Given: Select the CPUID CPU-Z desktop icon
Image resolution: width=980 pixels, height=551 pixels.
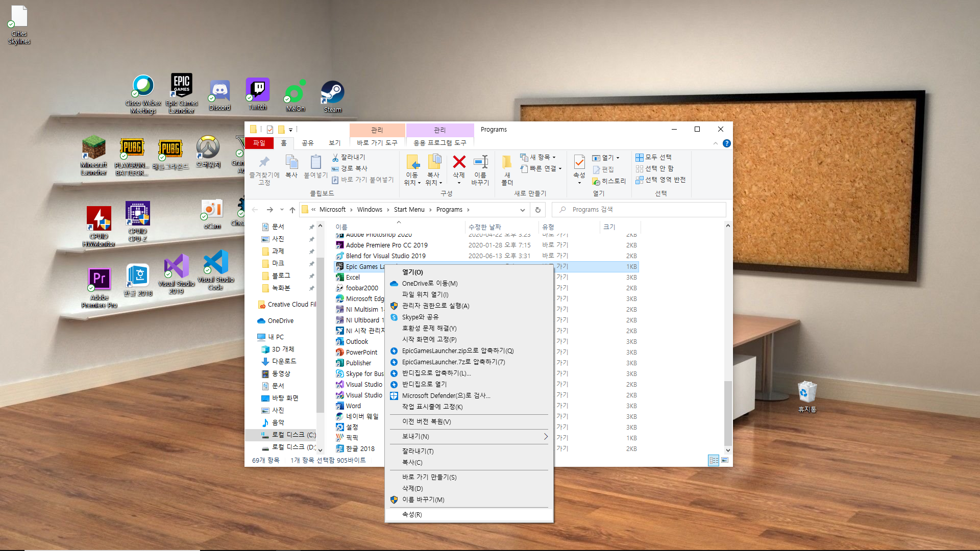Looking at the screenshot, I should pos(138,221).
